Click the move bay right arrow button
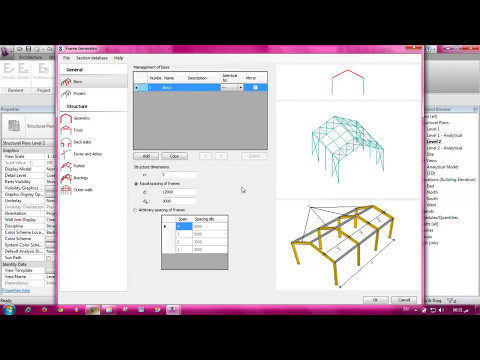Screen dimensions: 480x360 click(221, 156)
